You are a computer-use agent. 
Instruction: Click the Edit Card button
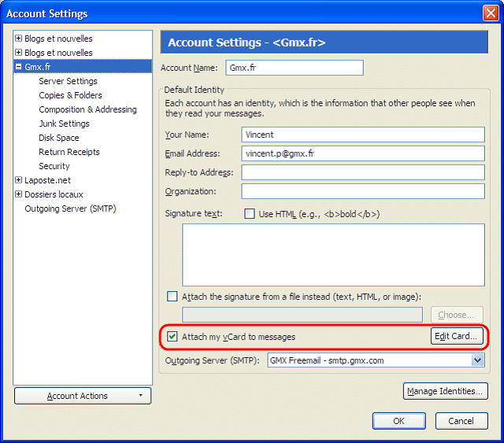pos(456,336)
